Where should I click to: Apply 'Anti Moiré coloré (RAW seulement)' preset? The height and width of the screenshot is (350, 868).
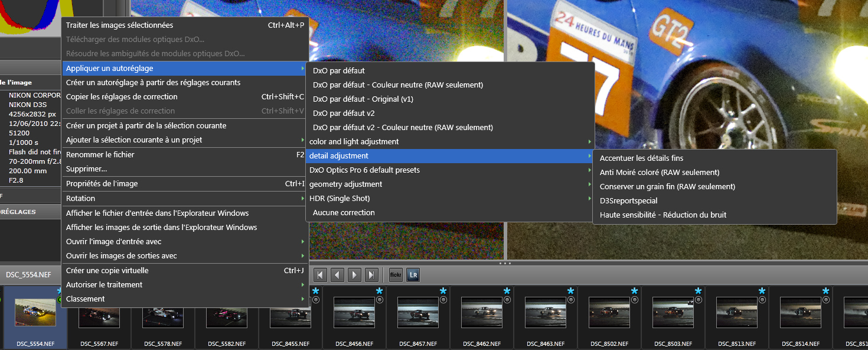click(x=714, y=173)
